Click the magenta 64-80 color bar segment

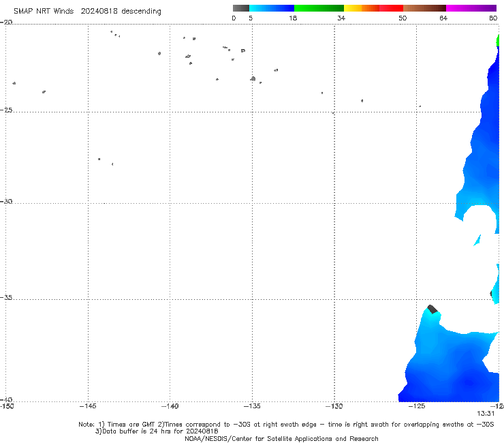click(x=471, y=8)
